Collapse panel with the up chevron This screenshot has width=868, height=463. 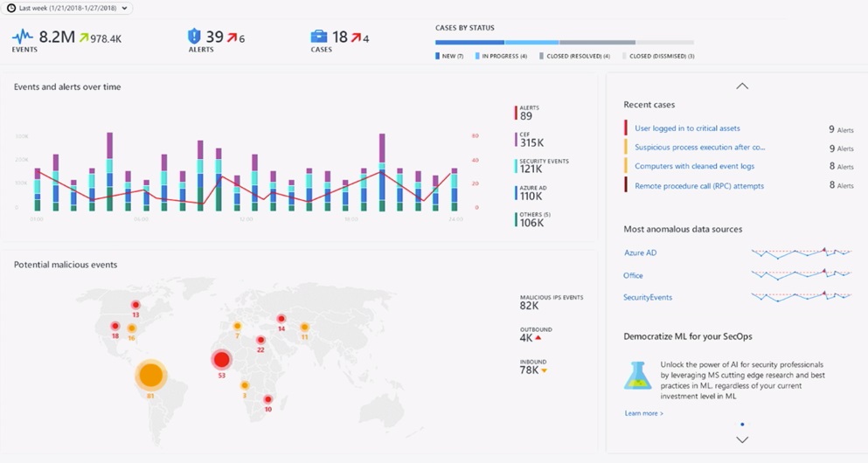[x=742, y=86]
